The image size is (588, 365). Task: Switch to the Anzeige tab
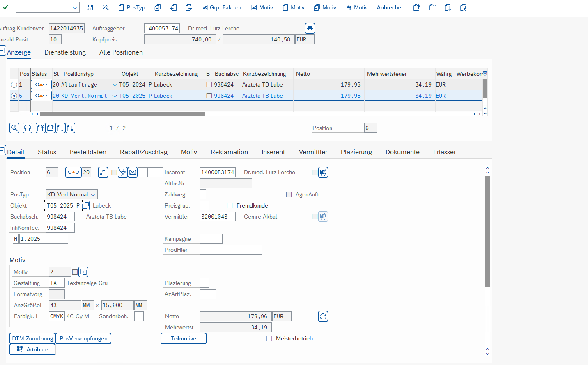click(x=19, y=52)
